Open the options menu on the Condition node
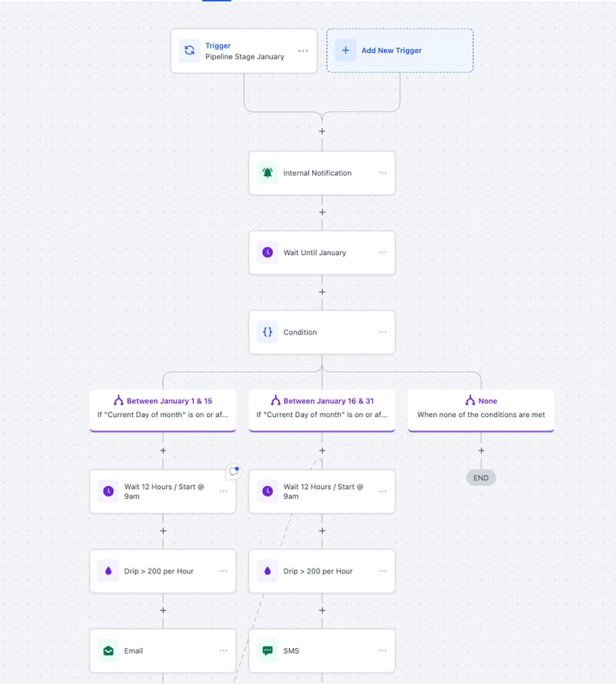 pos(381,331)
